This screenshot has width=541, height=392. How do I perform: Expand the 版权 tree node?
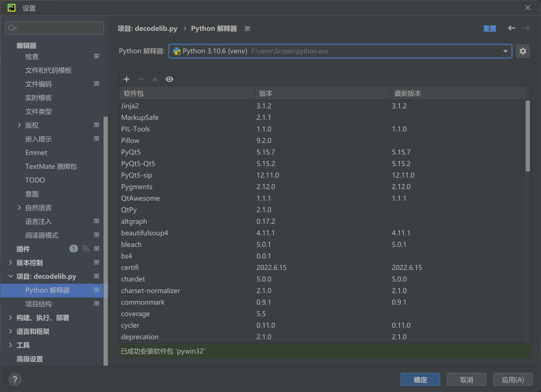pyautogui.click(x=19, y=125)
